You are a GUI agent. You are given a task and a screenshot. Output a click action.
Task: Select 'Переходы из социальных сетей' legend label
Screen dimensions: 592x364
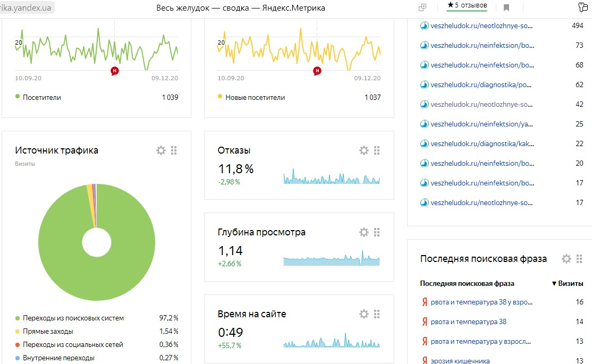coord(73,344)
